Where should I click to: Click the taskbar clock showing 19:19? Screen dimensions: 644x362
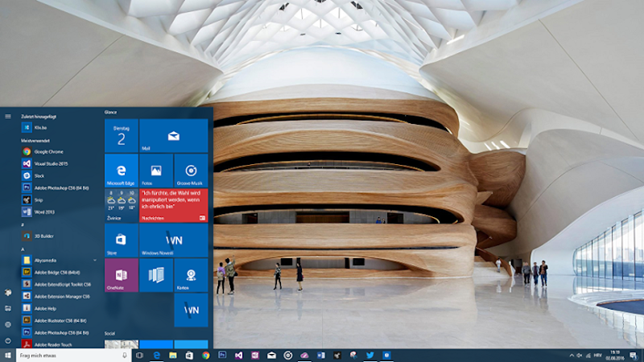coord(615,356)
